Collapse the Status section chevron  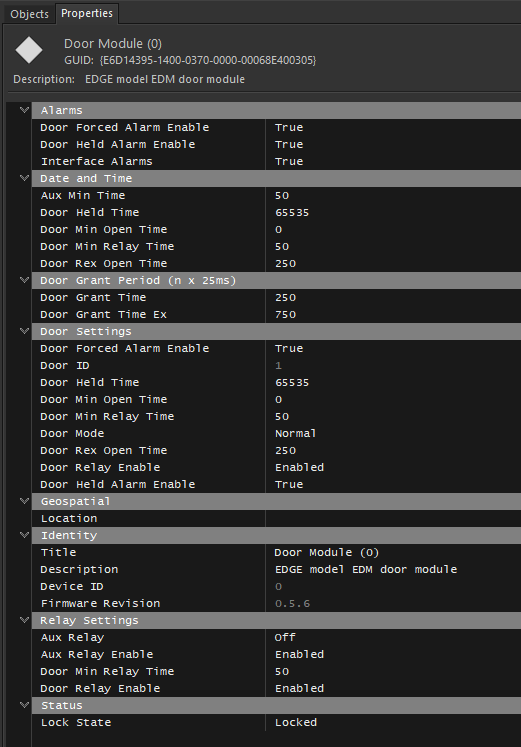24,705
